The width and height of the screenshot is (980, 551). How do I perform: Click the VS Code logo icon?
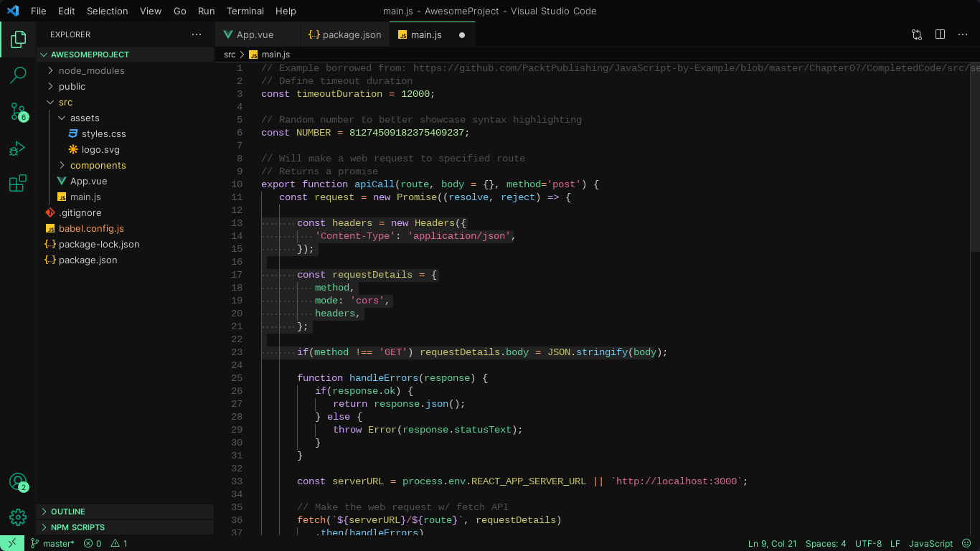13,11
